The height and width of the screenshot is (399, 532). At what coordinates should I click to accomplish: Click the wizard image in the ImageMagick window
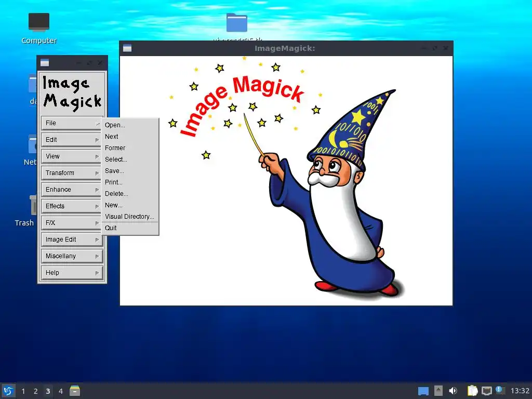[x=286, y=180]
